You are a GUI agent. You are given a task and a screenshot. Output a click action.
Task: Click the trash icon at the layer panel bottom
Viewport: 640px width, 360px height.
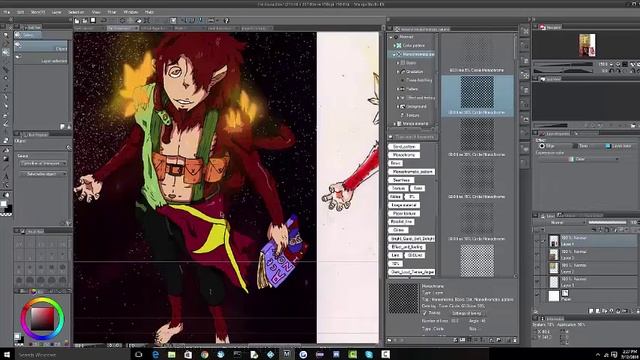(637, 311)
